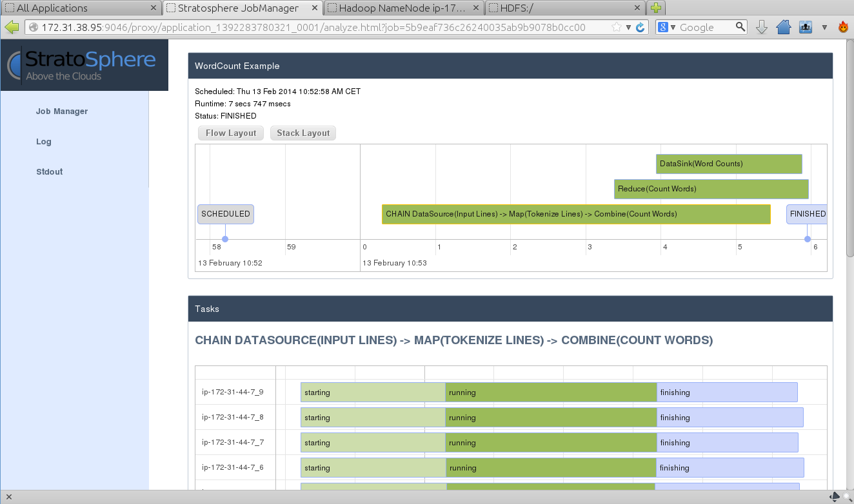Viewport: 854px width, 504px height.
Task: Open Stdout from the sidebar menu
Action: coord(50,172)
